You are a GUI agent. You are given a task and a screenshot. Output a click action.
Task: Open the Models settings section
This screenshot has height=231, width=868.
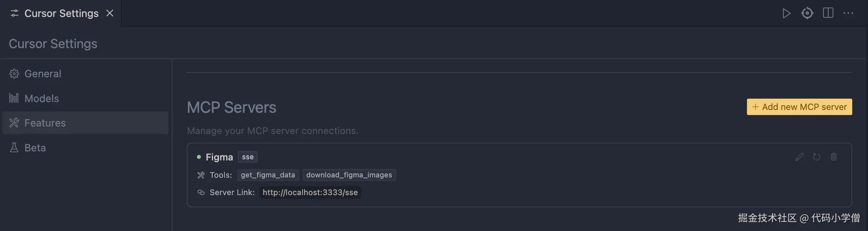pyautogui.click(x=41, y=99)
